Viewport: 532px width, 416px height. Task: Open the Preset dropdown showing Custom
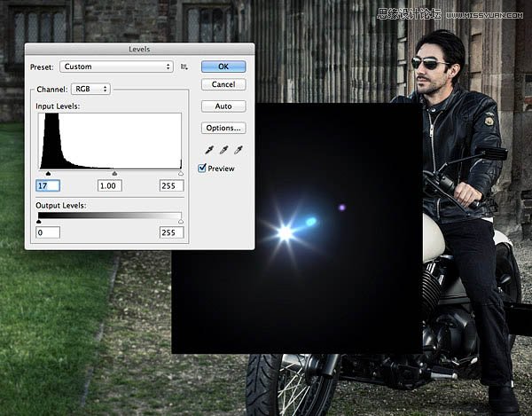[x=116, y=67]
